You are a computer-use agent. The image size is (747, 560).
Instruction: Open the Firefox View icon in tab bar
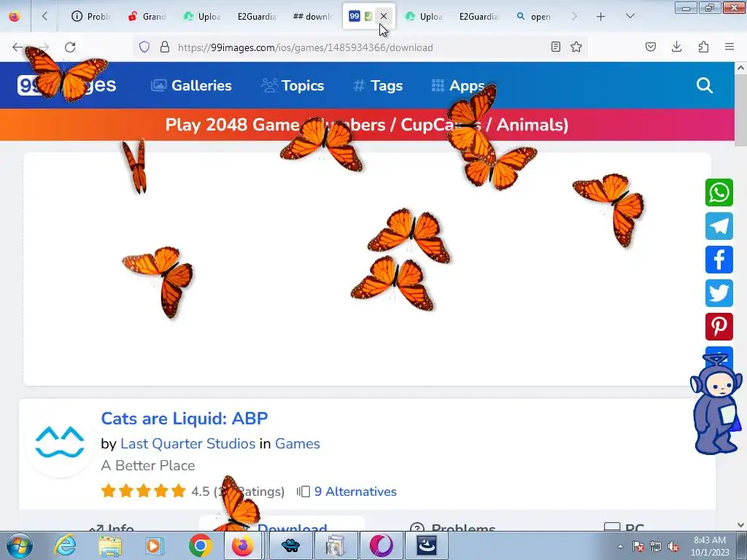point(15,16)
